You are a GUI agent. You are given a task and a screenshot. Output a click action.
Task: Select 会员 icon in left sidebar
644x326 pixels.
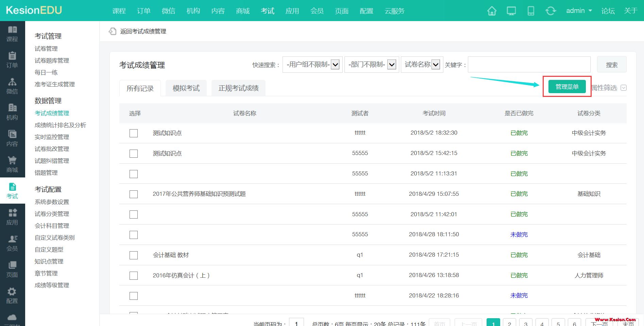pyautogui.click(x=12, y=243)
